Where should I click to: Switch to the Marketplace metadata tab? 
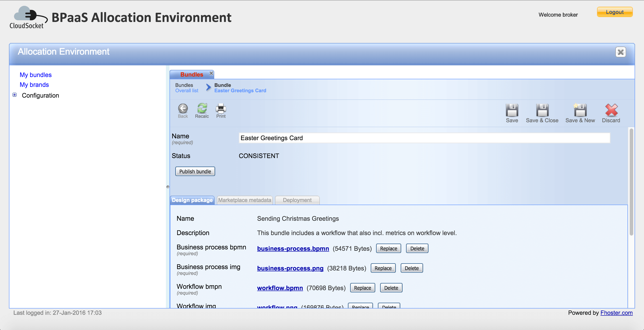click(x=244, y=200)
